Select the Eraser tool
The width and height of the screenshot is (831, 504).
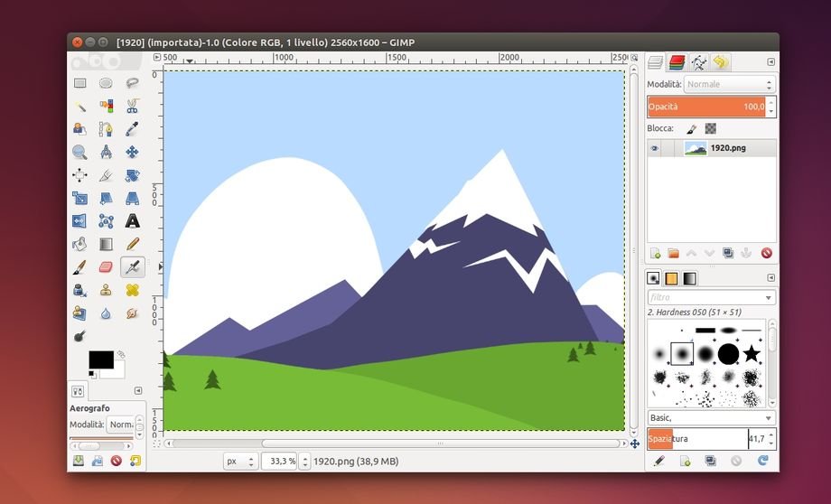[106, 267]
